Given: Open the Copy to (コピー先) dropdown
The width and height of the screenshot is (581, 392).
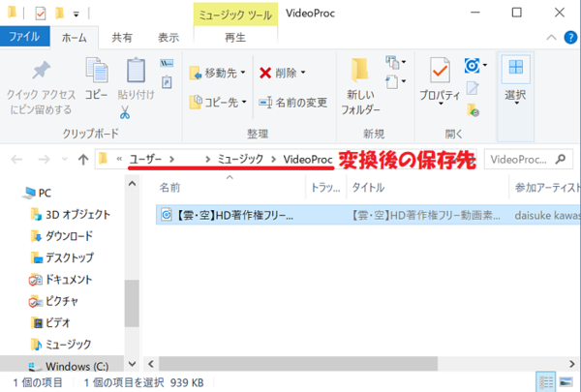Looking at the screenshot, I should (218, 102).
